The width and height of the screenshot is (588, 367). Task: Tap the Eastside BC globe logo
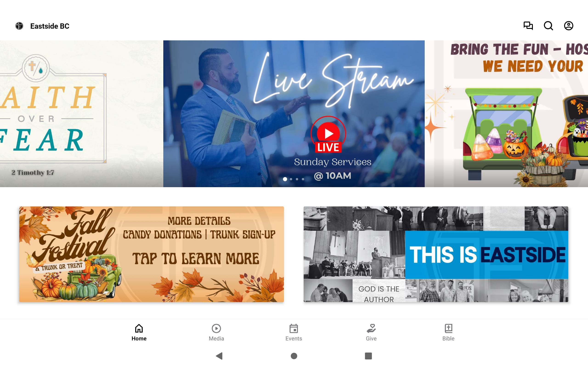pyautogui.click(x=19, y=26)
